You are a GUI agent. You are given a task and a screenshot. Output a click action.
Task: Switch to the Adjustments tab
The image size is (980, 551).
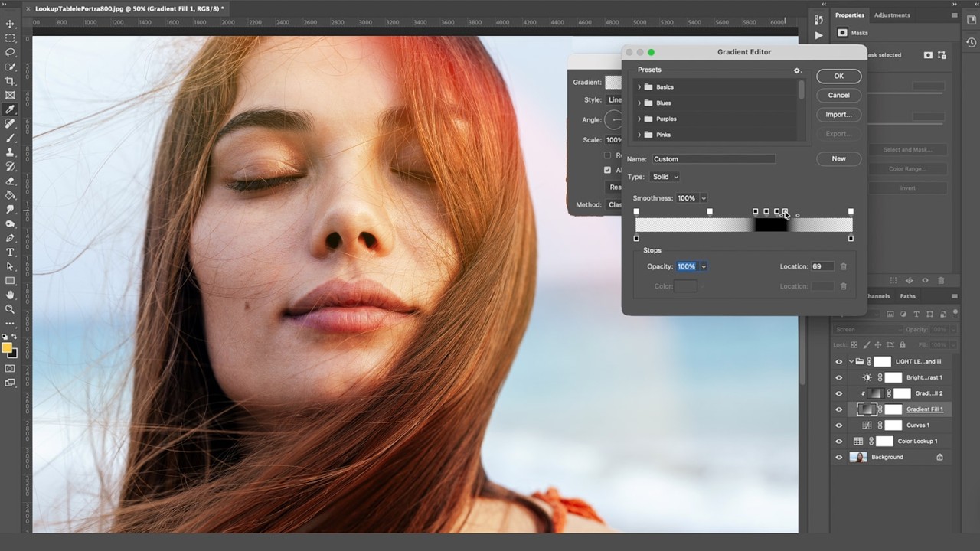tap(892, 15)
